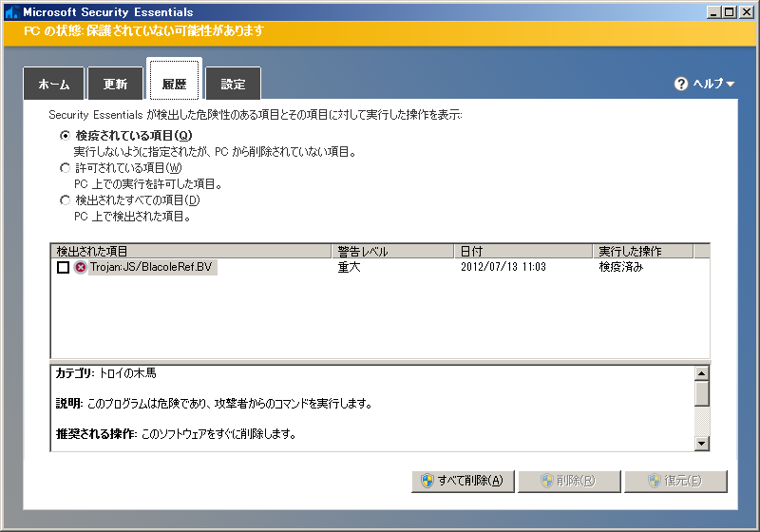This screenshot has width=760, height=532.
Task: Select the 検疫されている項目 radio button
Action: tap(65, 135)
